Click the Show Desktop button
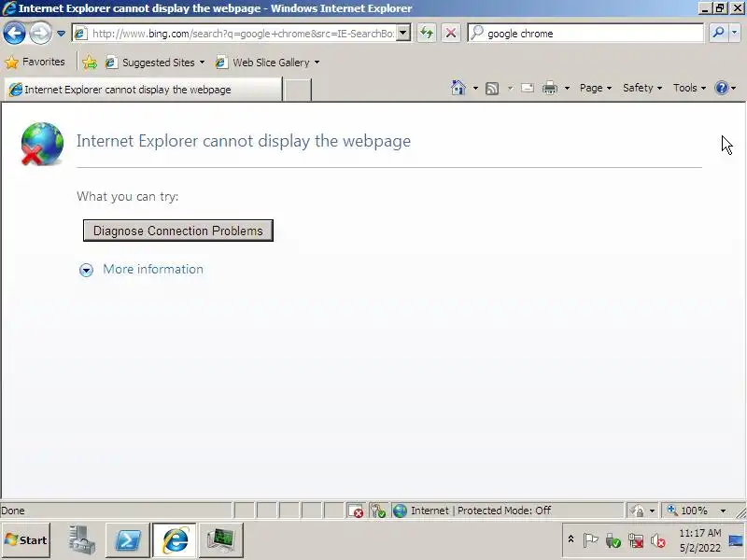 pos(736,540)
